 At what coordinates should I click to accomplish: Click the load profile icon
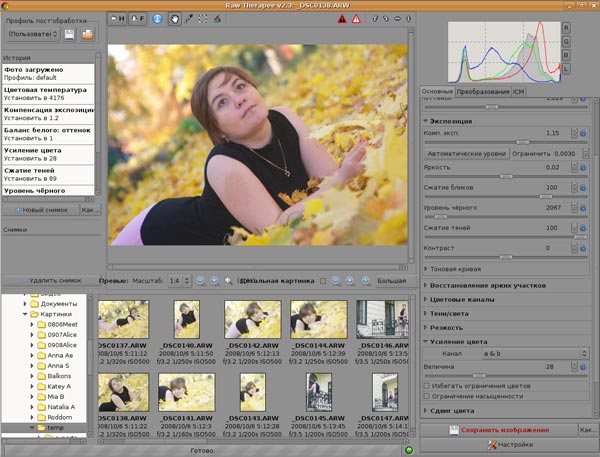point(88,35)
